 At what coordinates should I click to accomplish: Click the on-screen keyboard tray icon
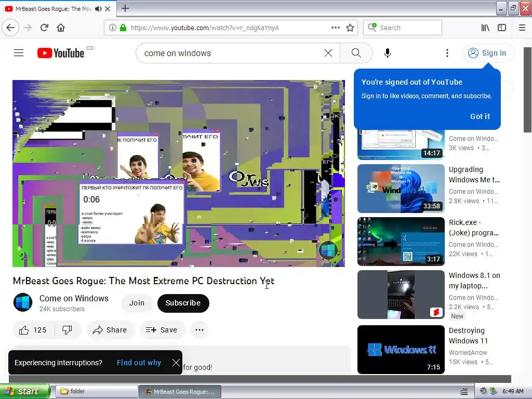464,391
